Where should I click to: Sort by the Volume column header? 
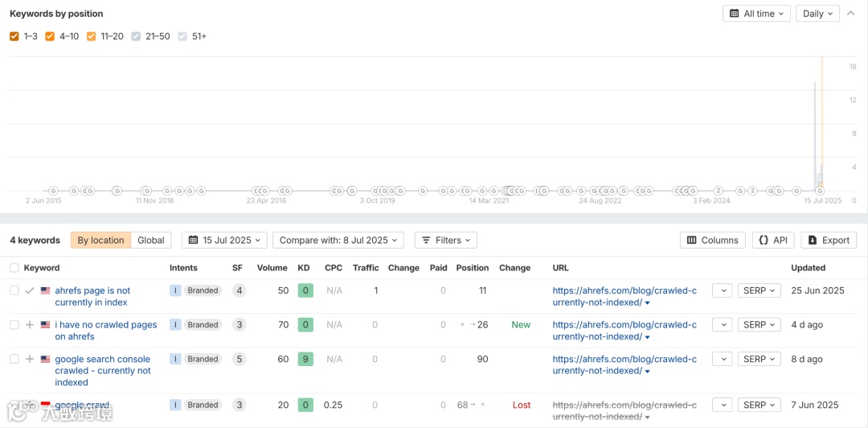272,268
